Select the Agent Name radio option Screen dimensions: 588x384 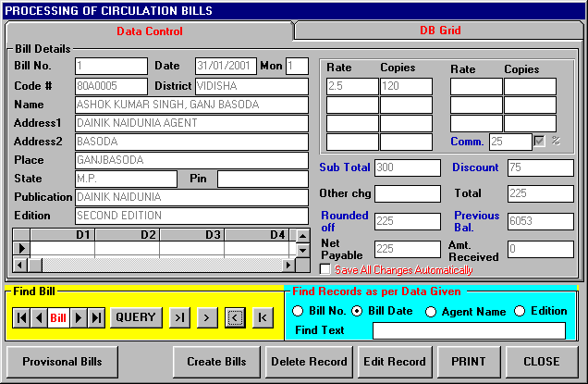click(x=431, y=311)
